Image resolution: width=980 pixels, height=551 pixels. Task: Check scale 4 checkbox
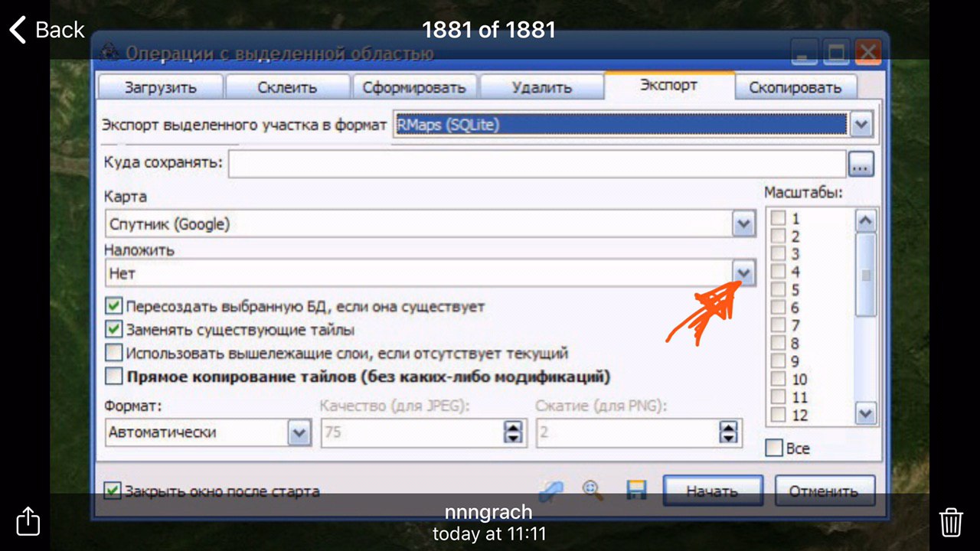(778, 272)
